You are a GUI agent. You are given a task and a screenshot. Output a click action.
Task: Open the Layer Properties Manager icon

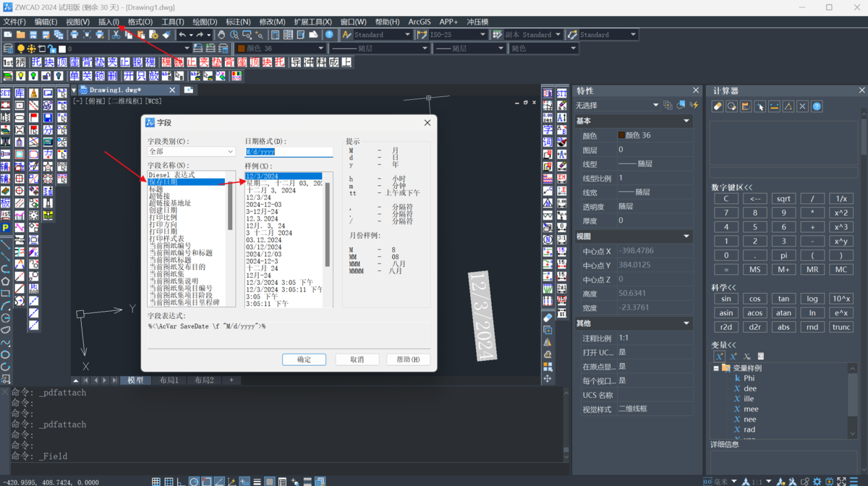pos(8,48)
